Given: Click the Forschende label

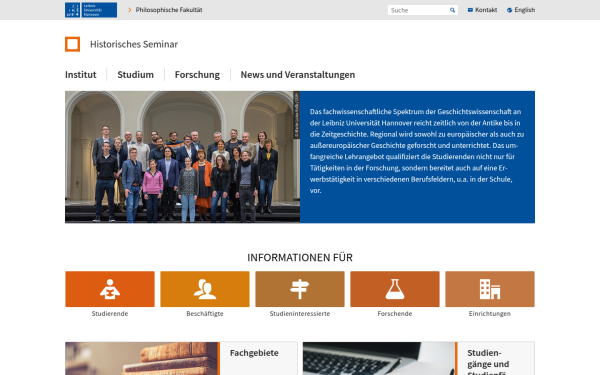Looking at the screenshot, I should pyautogui.click(x=395, y=313).
